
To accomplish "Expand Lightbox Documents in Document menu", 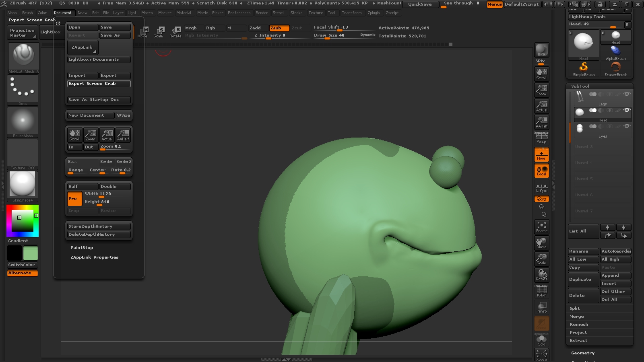I will point(99,60).
